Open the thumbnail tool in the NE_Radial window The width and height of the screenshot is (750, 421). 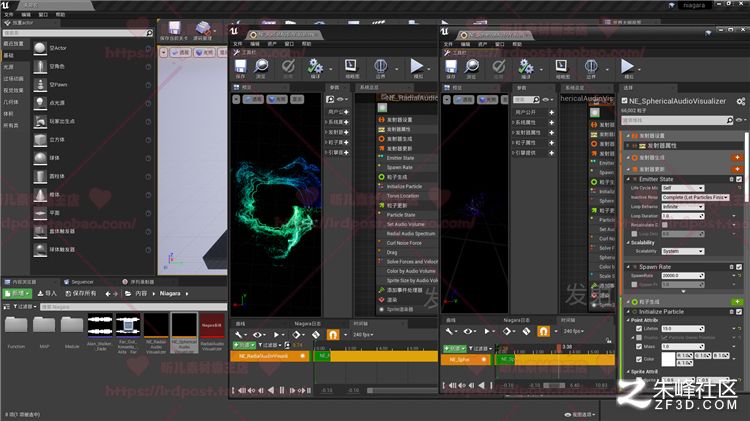click(x=352, y=68)
